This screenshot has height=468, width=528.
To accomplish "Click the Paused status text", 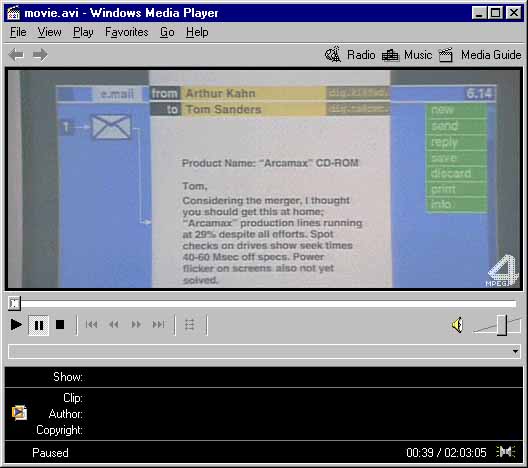I will tap(50, 453).
